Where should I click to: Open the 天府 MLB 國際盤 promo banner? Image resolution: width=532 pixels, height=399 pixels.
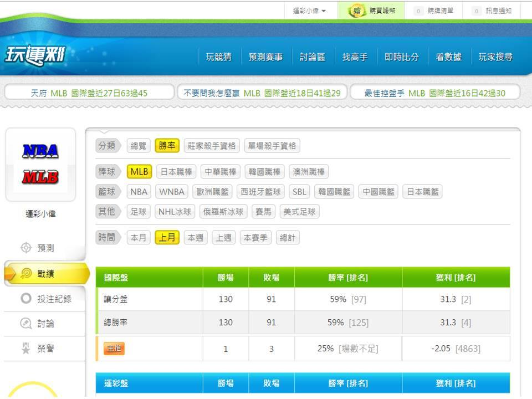pos(89,93)
